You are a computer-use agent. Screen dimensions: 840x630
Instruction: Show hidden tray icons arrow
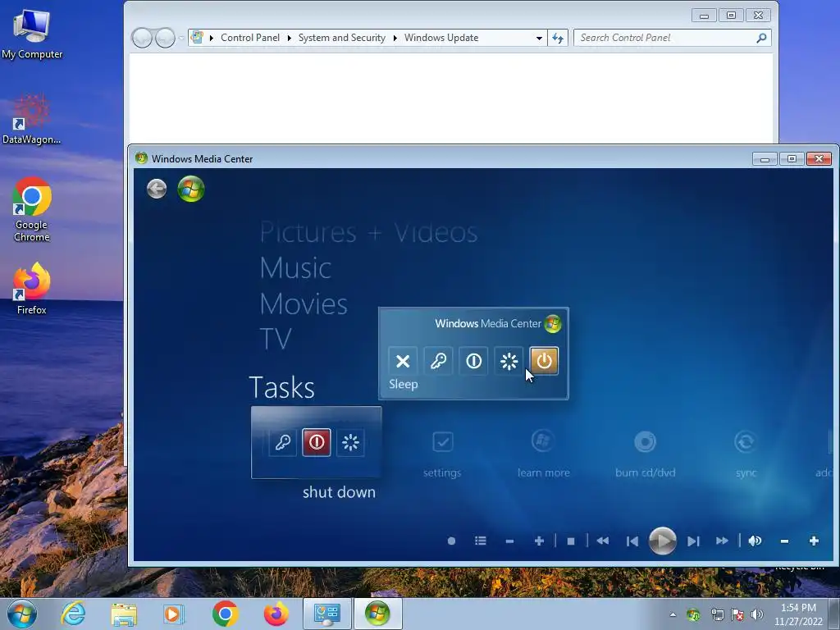click(673, 614)
